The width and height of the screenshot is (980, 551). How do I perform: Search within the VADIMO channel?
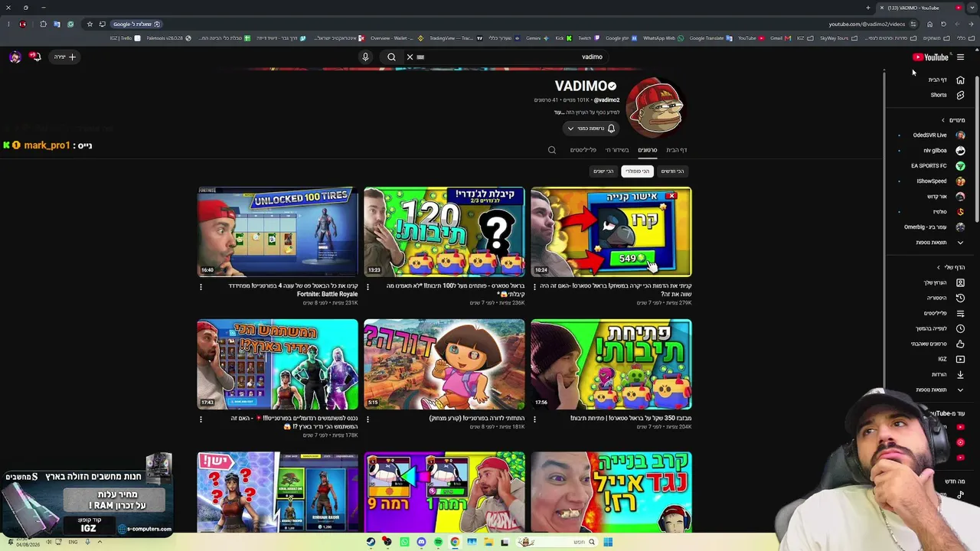pos(552,150)
